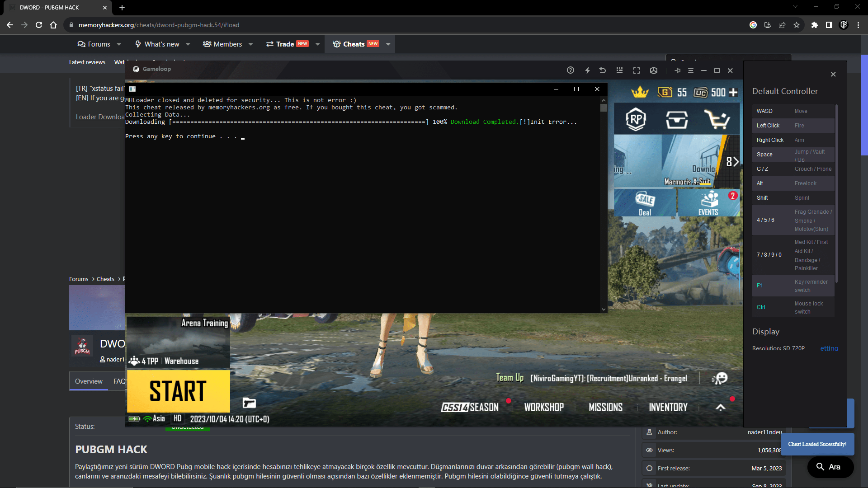Screen dimensions: 868x488
Task: Expand the Trade dropdown arrow
Action: pyautogui.click(x=318, y=44)
